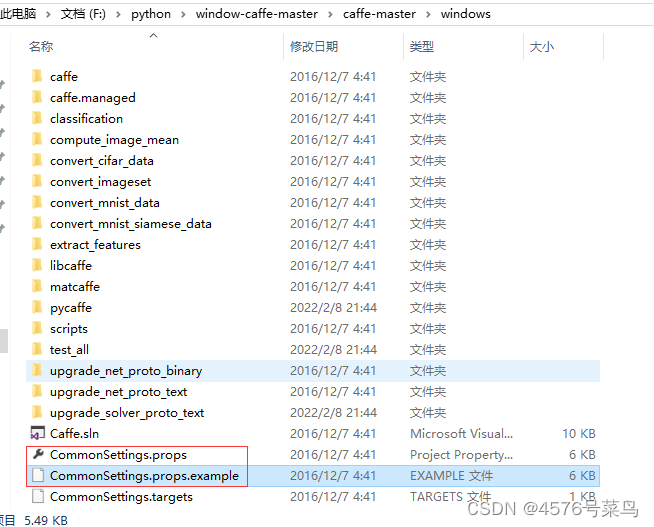Click the CommonSettings.props wrench icon
Viewport: 654px width, 527px height.
(x=38, y=454)
